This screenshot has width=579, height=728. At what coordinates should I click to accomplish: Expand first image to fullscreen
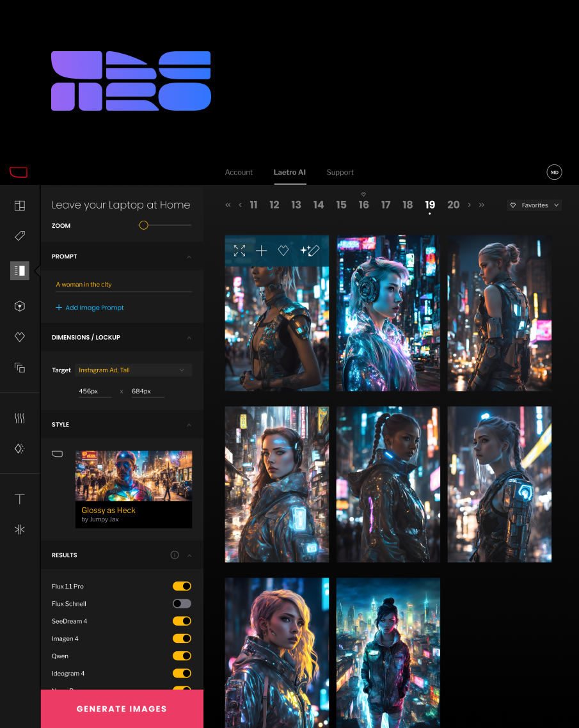(x=239, y=251)
